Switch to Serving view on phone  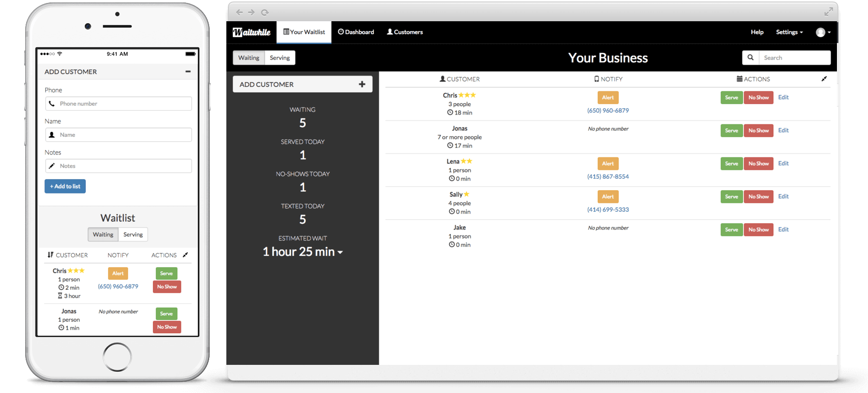coord(133,235)
